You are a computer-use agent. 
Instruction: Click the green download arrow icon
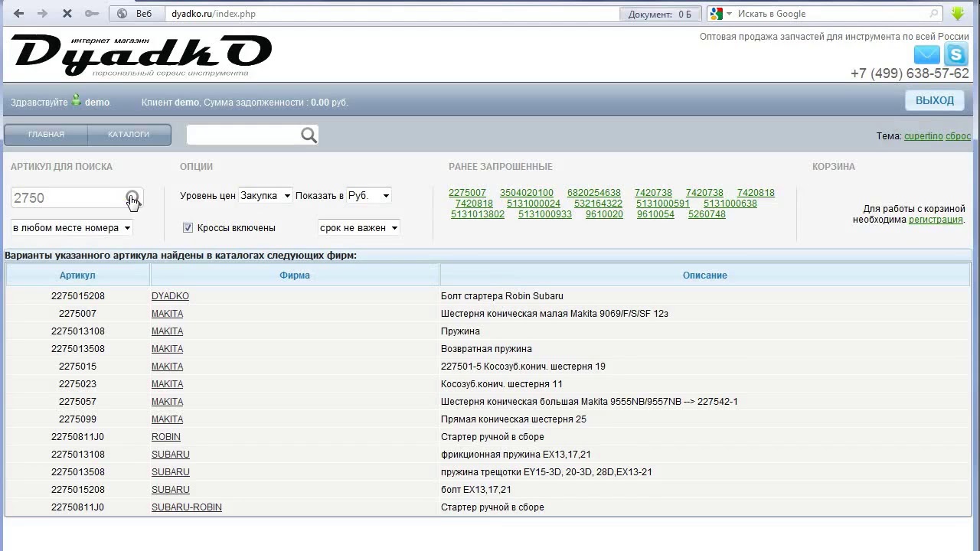958,14
